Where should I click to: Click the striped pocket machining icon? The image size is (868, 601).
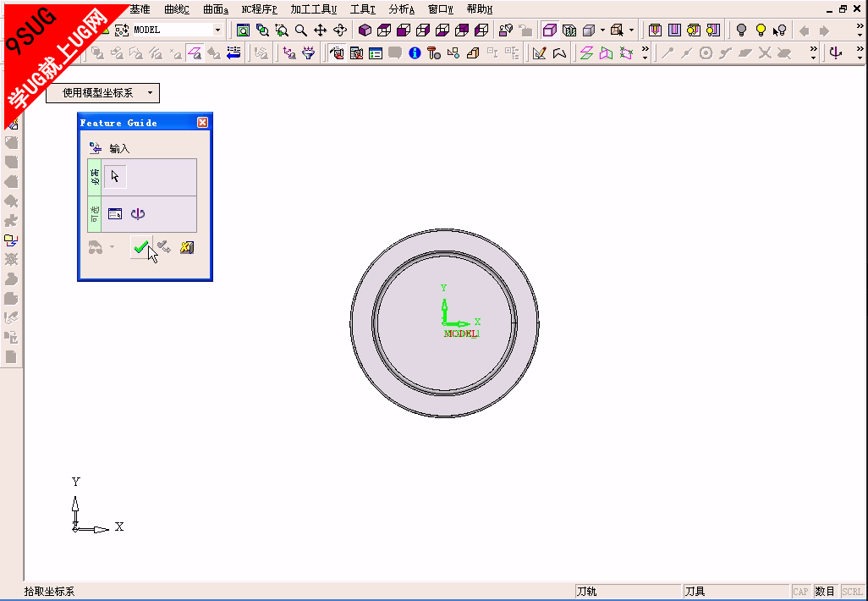(x=674, y=30)
